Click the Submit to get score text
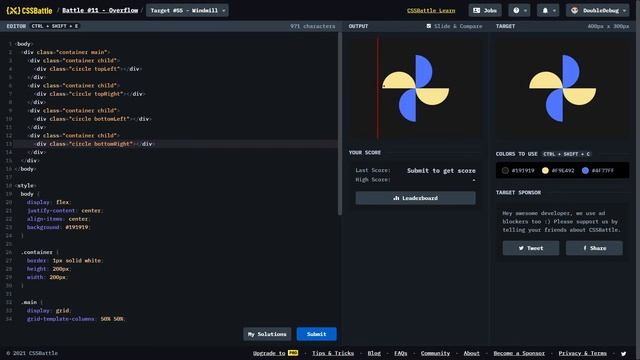Image resolution: width=640 pixels, height=360 pixels. 441,171
